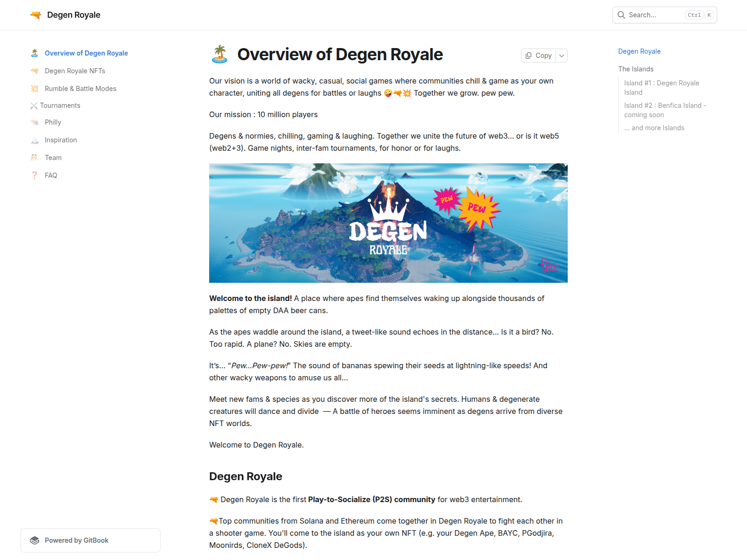Click the mountain icon beside Inspiration
Image resolution: width=747 pixels, height=560 pixels.
(35, 140)
